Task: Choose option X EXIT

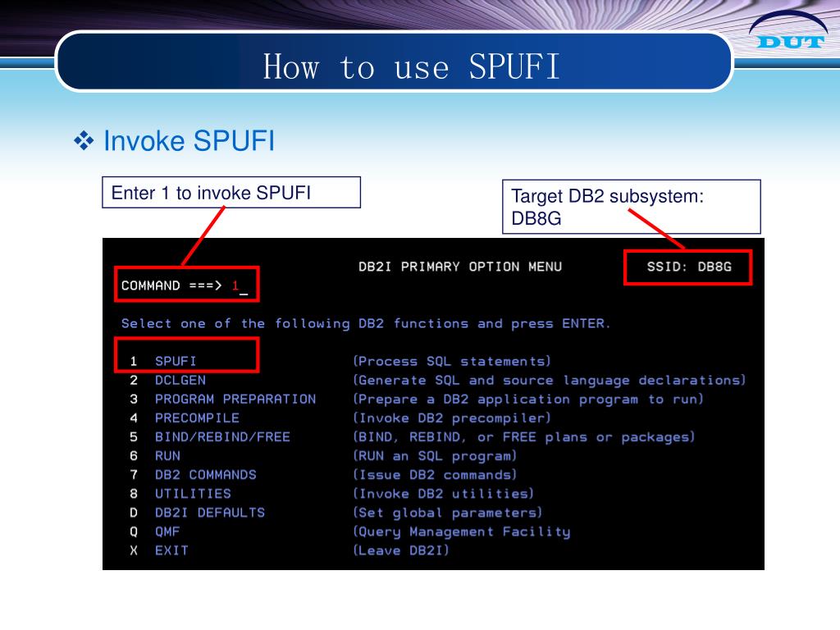Action: click(158, 550)
